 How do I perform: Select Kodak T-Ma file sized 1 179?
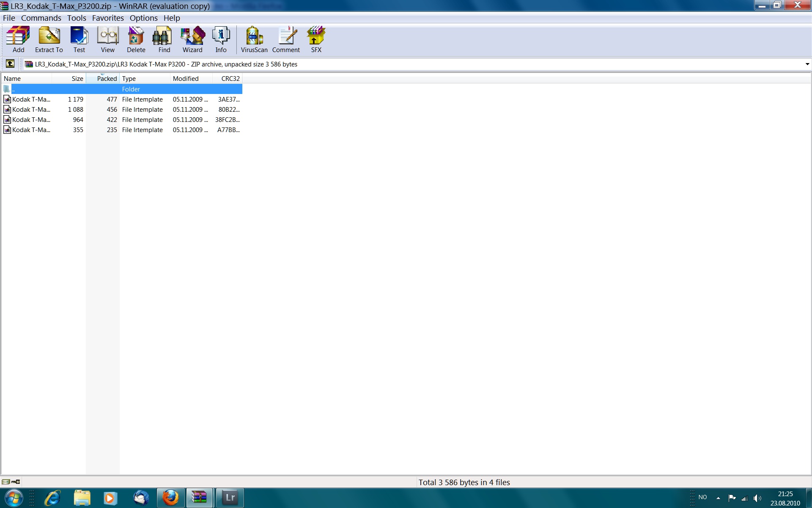[122, 99]
